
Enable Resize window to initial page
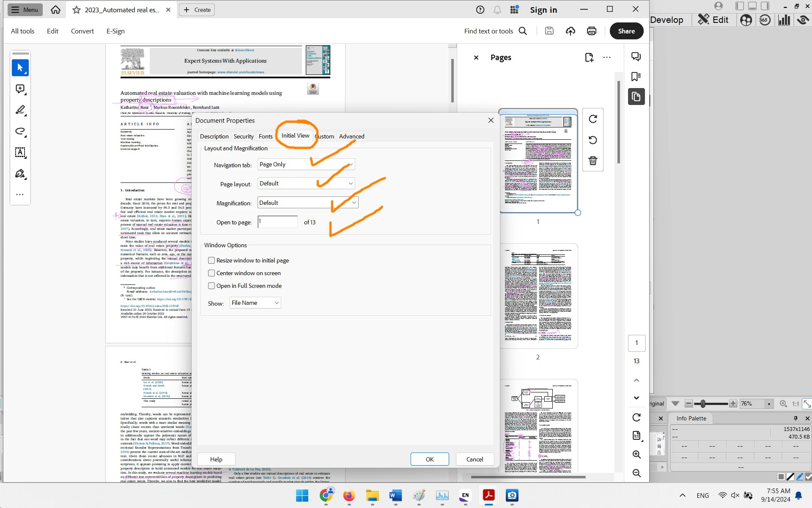(211, 260)
